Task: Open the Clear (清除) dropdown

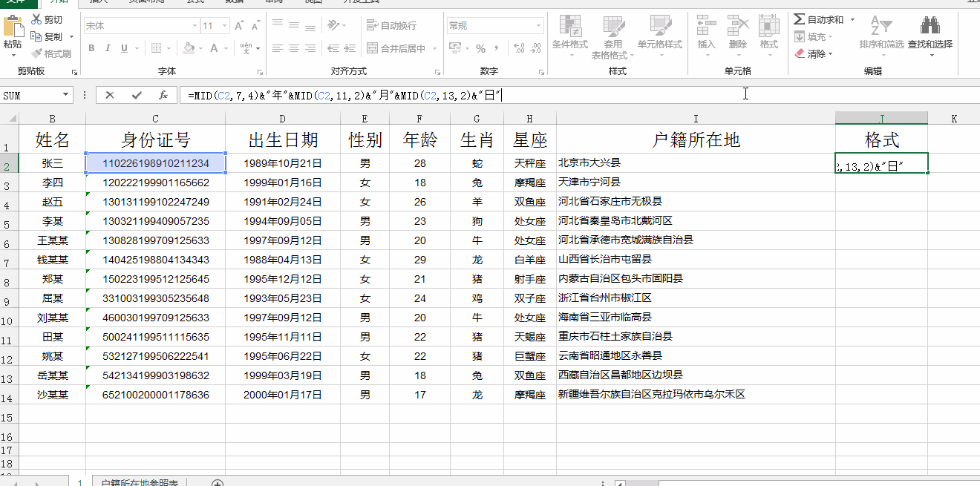Action: [814, 53]
